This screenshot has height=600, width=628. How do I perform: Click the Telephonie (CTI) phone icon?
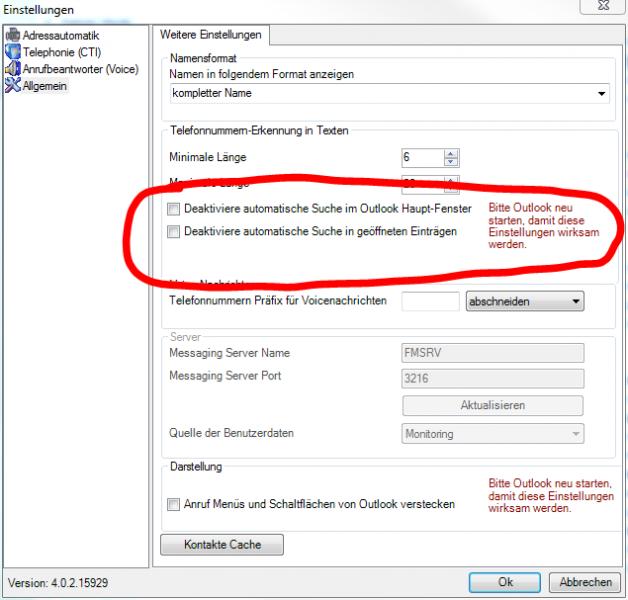tap(14, 52)
